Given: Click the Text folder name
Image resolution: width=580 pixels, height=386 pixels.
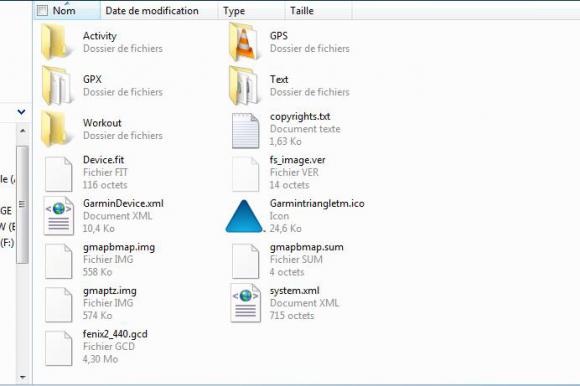Looking at the screenshot, I should tap(279, 79).
